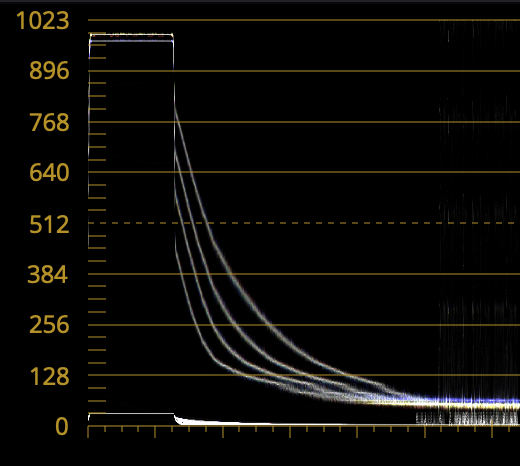Viewport: 520px width, 466px height.
Task: Select the 896 scale label
Action: coord(49,71)
